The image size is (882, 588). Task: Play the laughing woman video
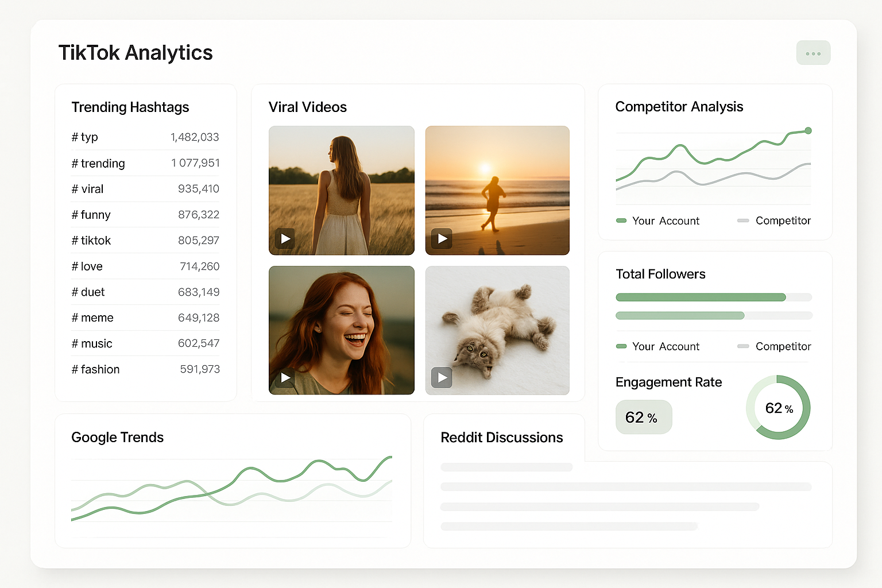pyautogui.click(x=285, y=378)
